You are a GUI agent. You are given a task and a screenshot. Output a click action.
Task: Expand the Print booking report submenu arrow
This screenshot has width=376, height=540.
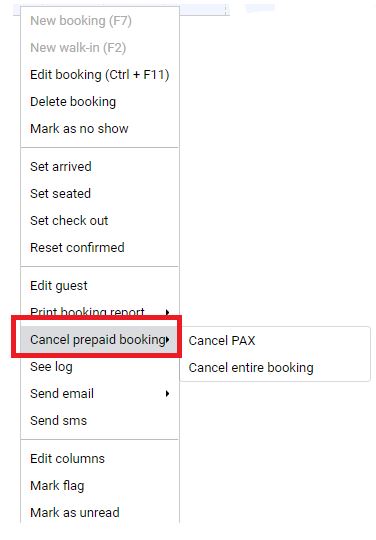(167, 312)
